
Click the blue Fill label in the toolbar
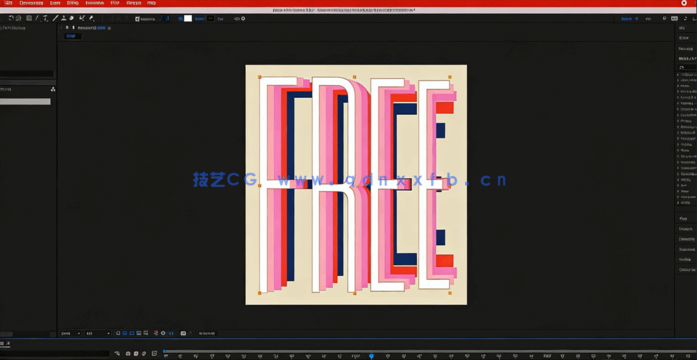pos(181,19)
